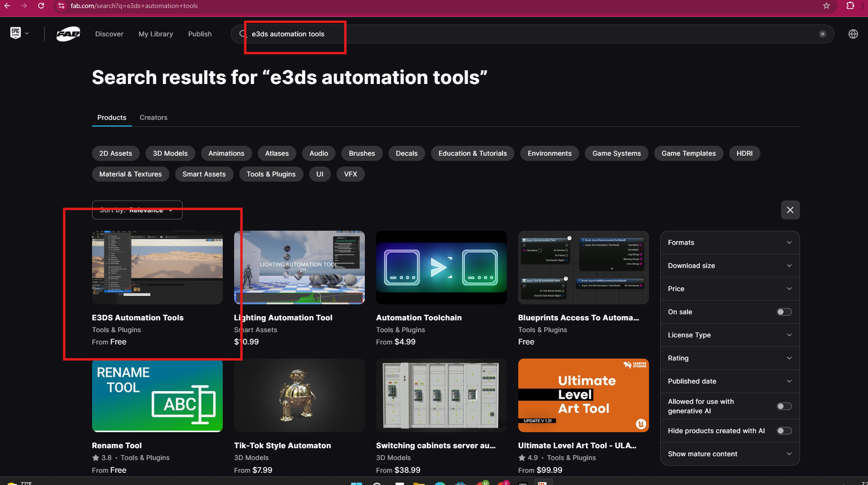
Task: Open the Discover menu item
Action: click(x=109, y=34)
